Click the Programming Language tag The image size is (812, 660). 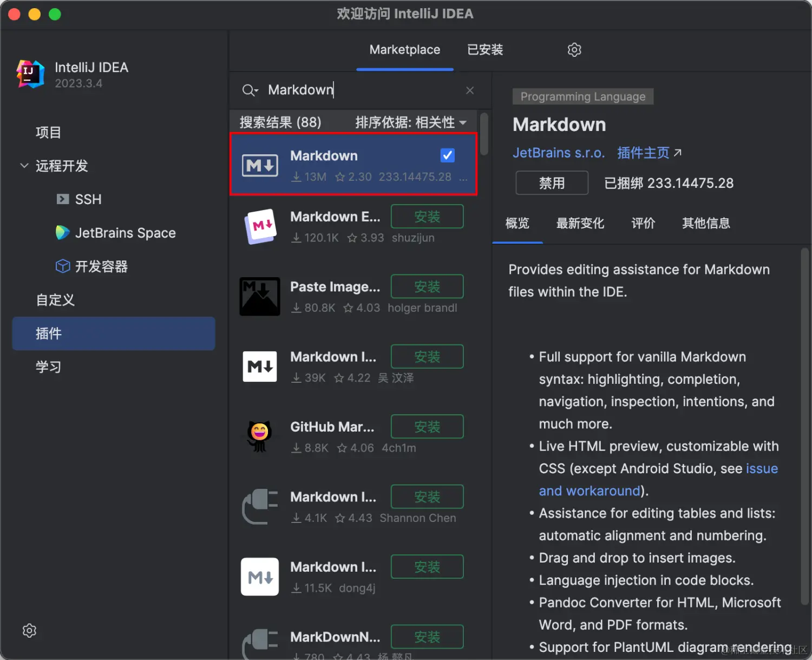(583, 96)
